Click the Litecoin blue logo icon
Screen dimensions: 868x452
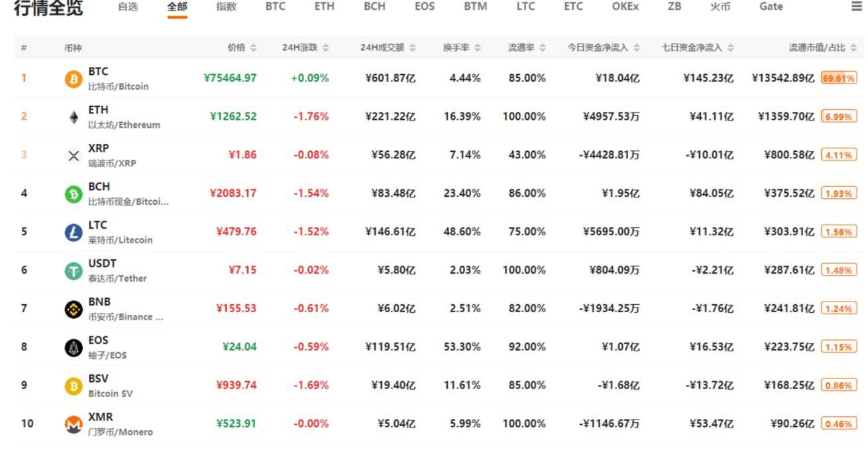74,233
